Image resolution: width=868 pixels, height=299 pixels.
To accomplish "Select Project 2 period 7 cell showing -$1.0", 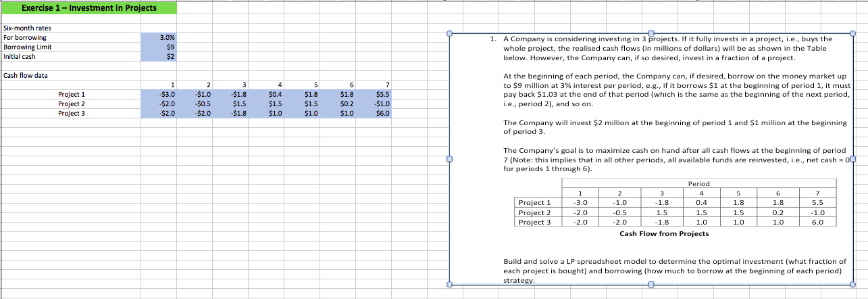I will click(x=373, y=104).
